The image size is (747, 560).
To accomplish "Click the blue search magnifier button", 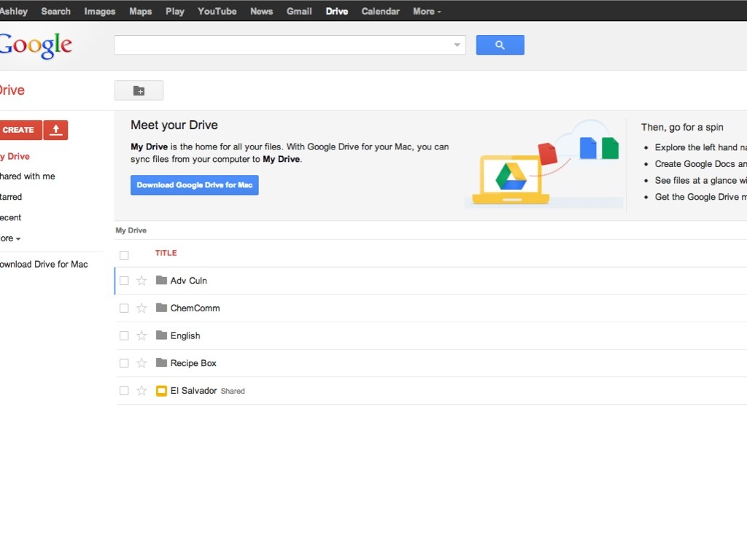I will (500, 45).
